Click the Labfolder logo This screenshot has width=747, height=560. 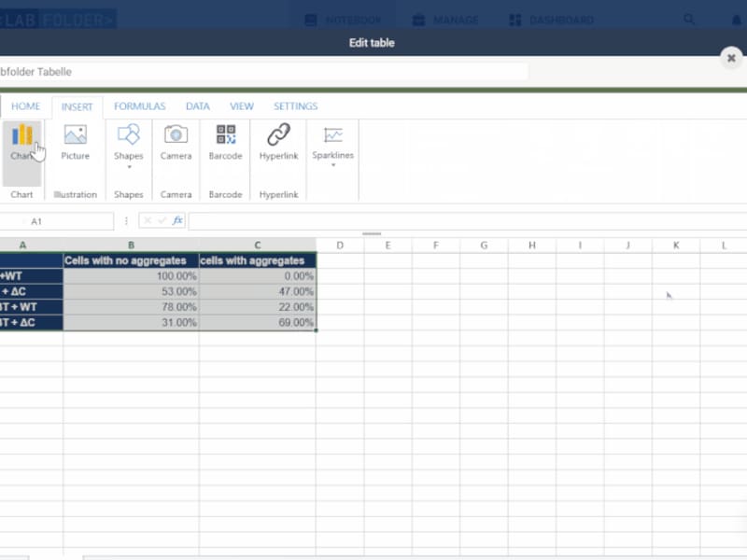(x=58, y=19)
